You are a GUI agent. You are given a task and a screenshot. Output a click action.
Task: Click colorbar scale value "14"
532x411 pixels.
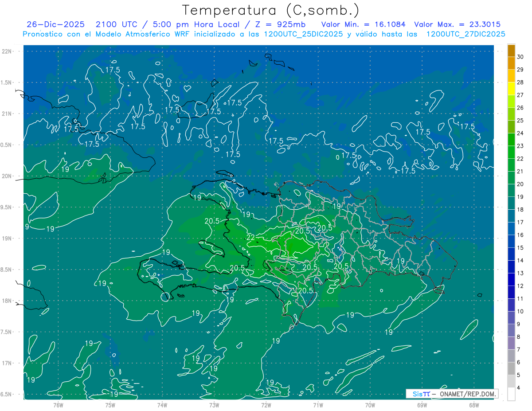[521, 261]
